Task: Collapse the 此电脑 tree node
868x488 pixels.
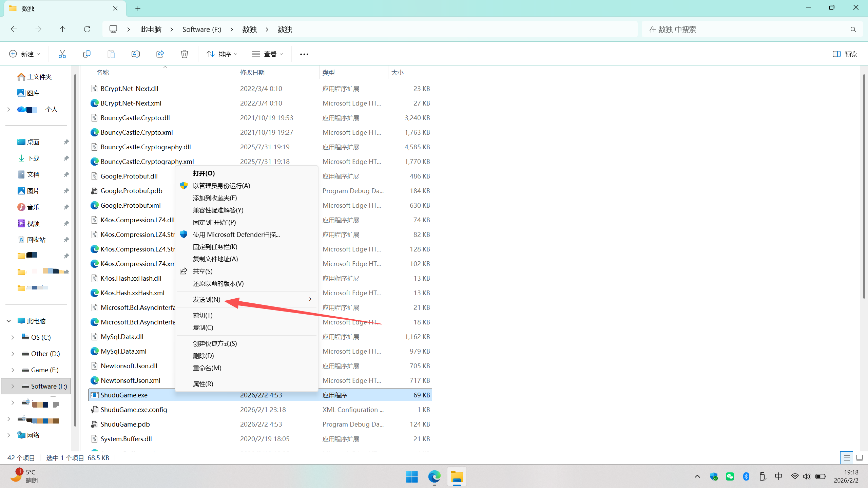Action: click(x=9, y=321)
